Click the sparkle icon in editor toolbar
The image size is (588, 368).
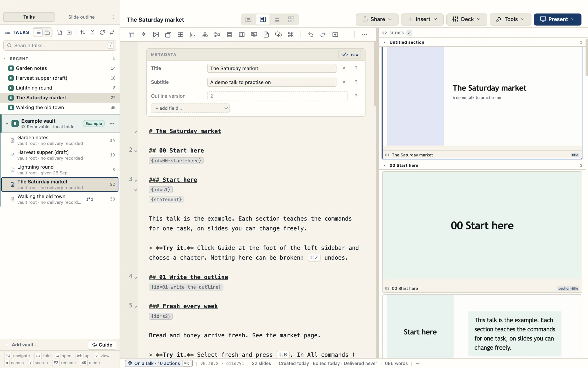click(144, 35)
